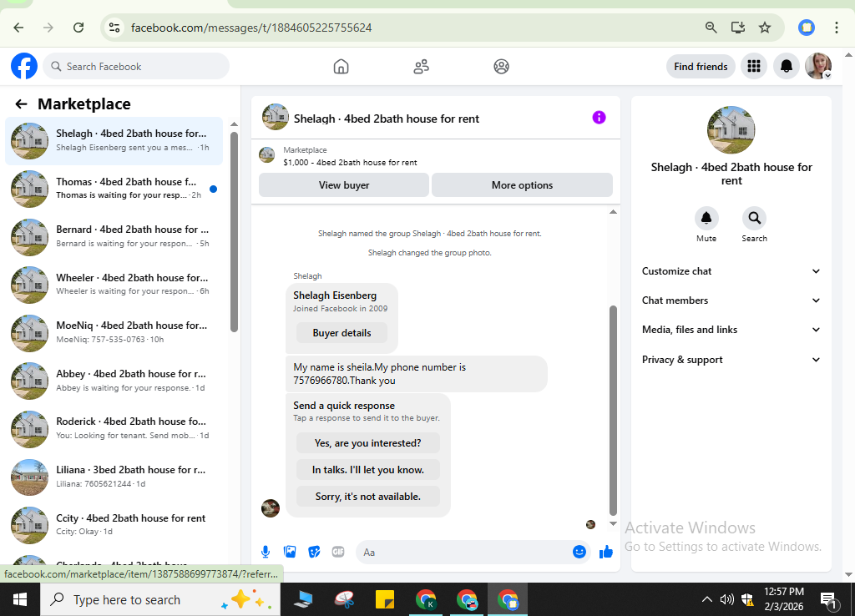Expand the Customize chat section
The image size is (855, 616).
[x=731, y=271]
